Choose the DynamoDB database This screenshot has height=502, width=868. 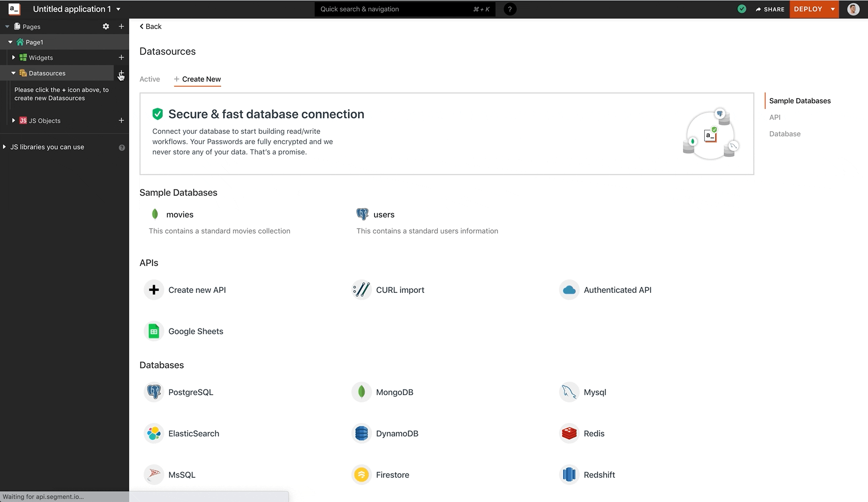[x=397, y=433]
